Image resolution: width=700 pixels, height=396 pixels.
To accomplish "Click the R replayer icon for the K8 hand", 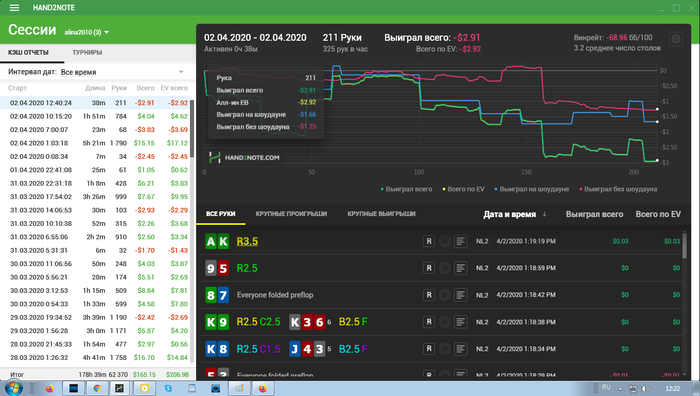I will coord(429,349).
